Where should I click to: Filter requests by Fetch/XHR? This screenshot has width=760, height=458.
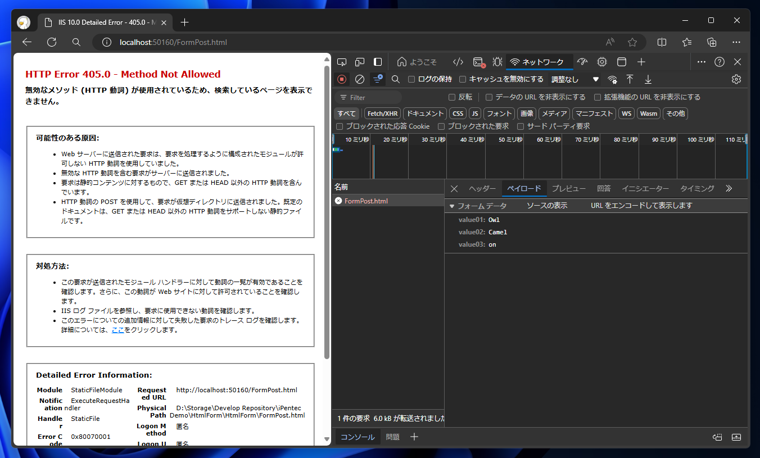382,113
